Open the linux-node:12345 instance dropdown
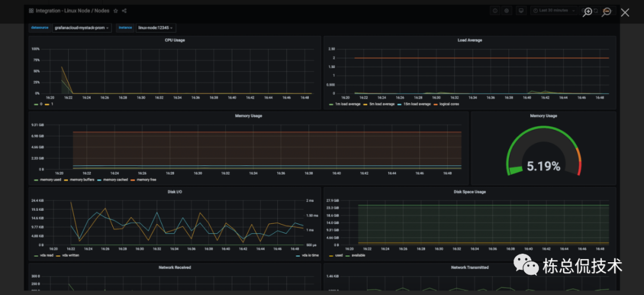644x295 pixels. pyautogui.click(x=156, y=28)
